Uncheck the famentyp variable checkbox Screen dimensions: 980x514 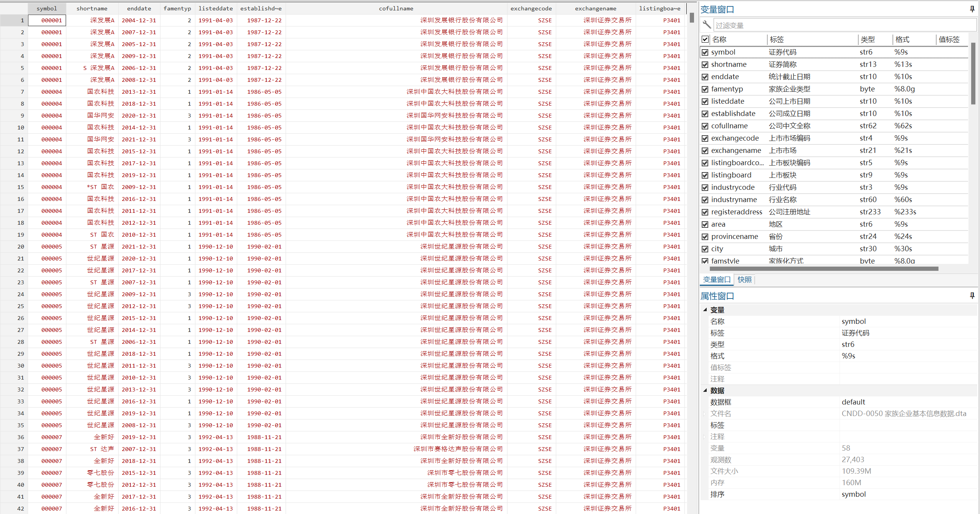tap(705, 89)
